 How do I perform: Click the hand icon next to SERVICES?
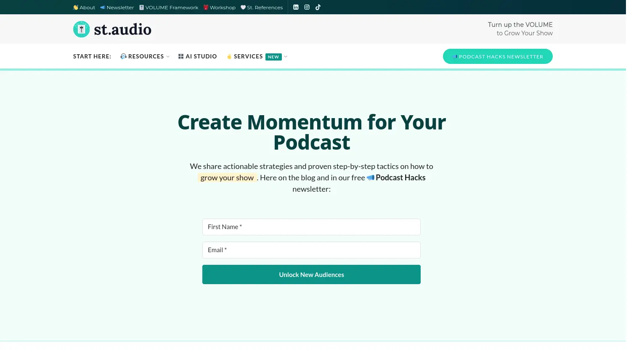pyautogui.click(x=229, y=56)
